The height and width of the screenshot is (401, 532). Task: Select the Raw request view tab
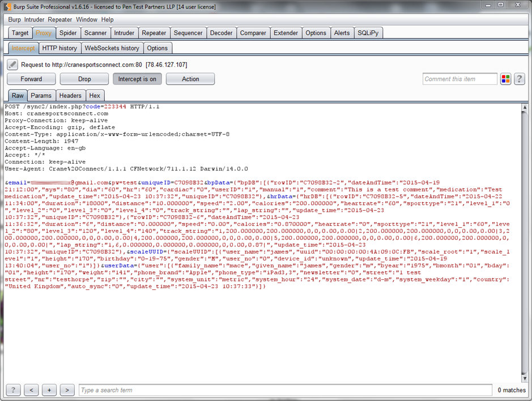coord(18,96)
